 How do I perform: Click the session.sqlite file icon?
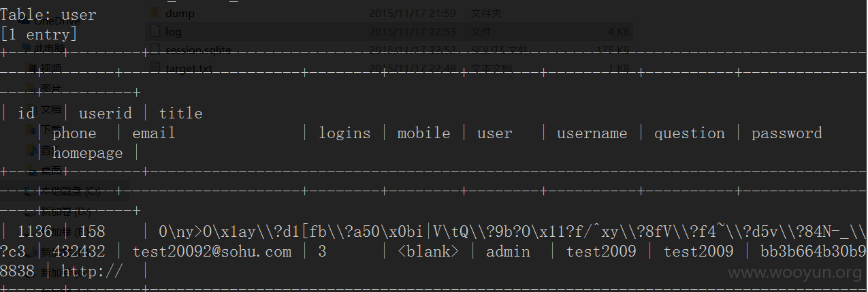[154, 50]
